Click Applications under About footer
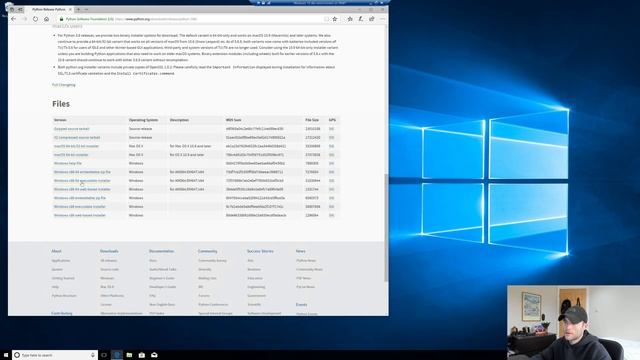Image resolution: width=640 pixels, height=360 pixels. point(61,260)
